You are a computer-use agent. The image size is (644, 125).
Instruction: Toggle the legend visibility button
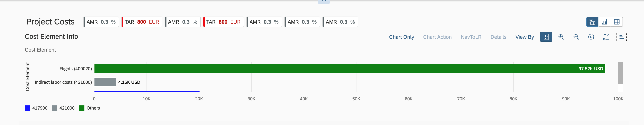546,37
